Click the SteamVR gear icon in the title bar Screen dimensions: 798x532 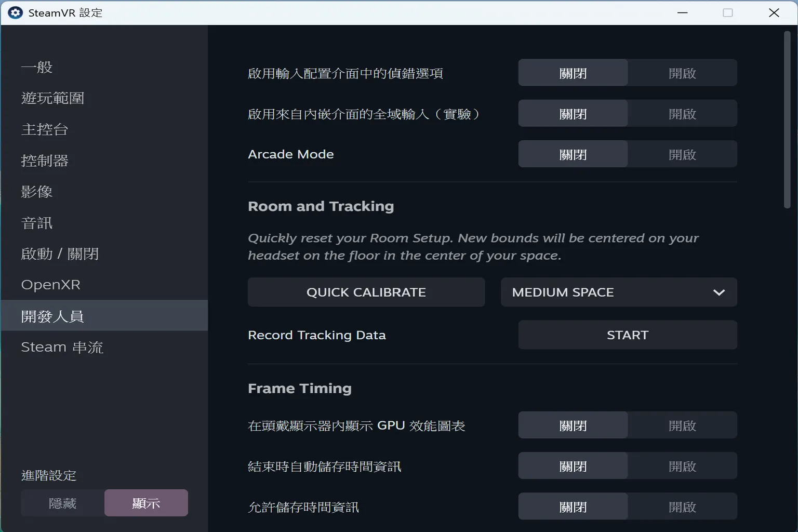15,12
